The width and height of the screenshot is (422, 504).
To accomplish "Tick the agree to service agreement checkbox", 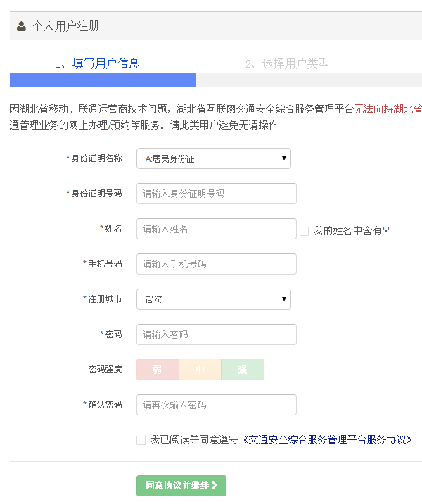I will (141, 440).
